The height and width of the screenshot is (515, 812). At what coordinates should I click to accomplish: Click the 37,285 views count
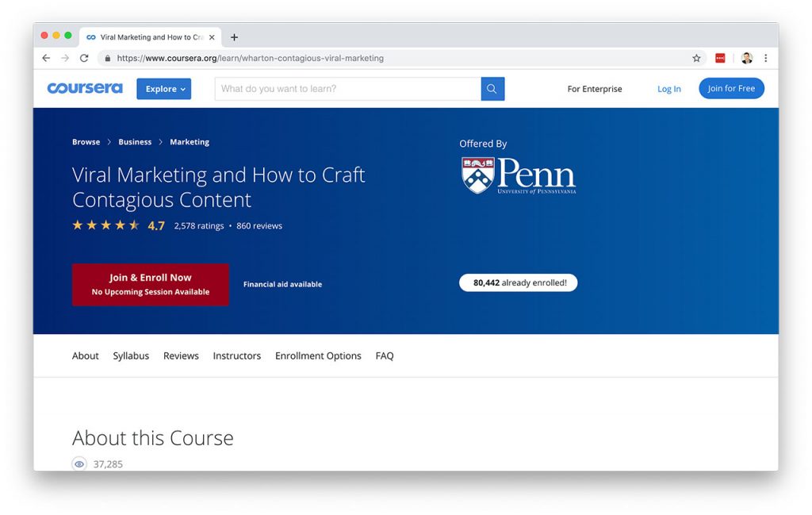pos(108,464)
